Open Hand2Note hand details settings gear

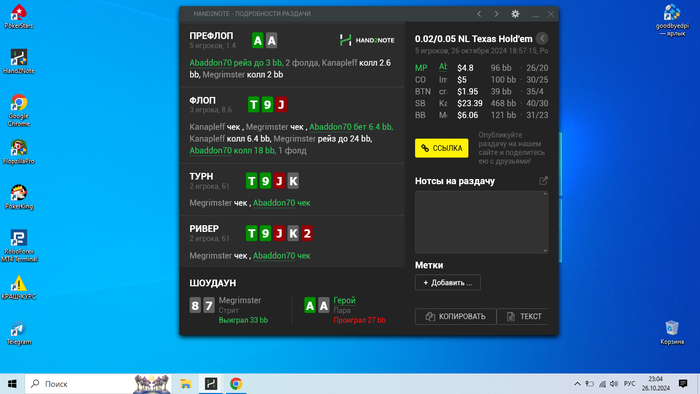tap(515, 14)
